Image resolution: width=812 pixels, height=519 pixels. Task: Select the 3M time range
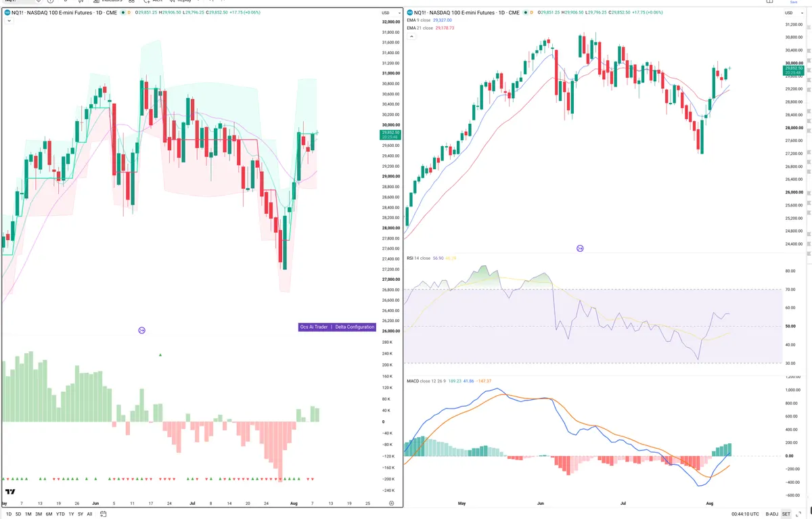coord(39,514)
